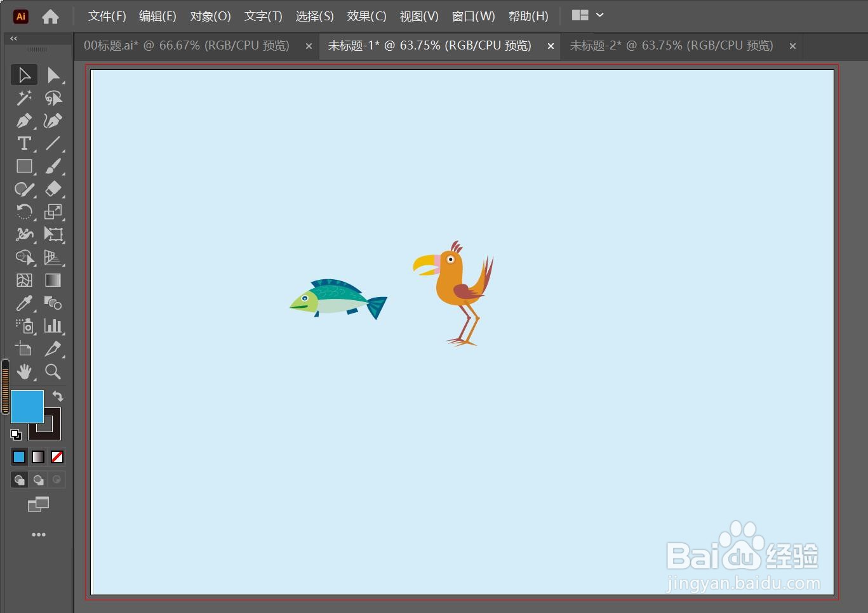Select the Selection tool (black arrow)

coord(24,75)
